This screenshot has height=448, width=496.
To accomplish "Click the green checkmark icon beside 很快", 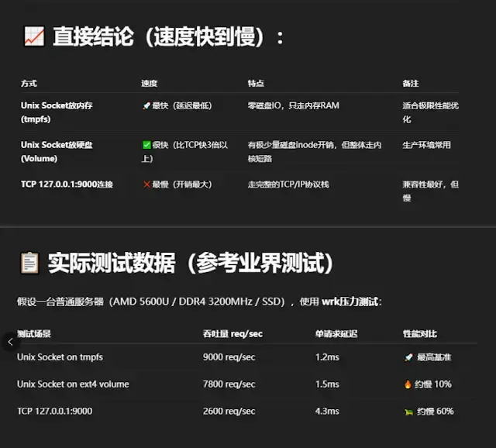I will [x=146, y=145].
